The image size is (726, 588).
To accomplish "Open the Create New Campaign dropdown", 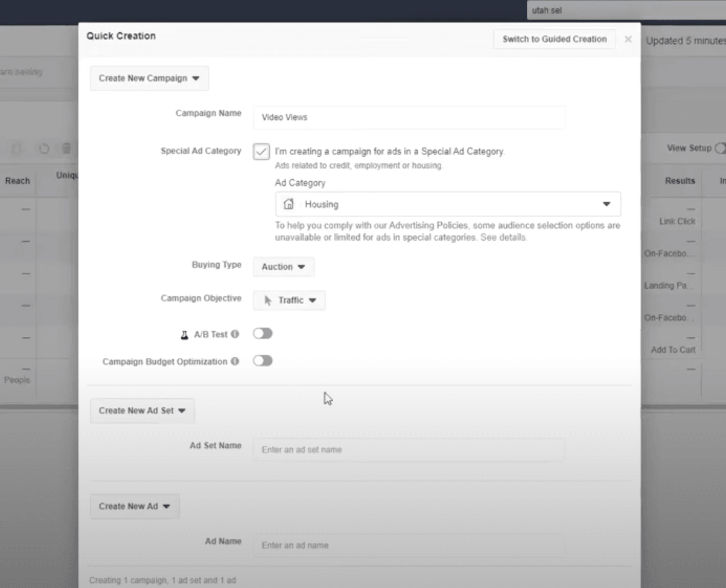I will [149, 78].
